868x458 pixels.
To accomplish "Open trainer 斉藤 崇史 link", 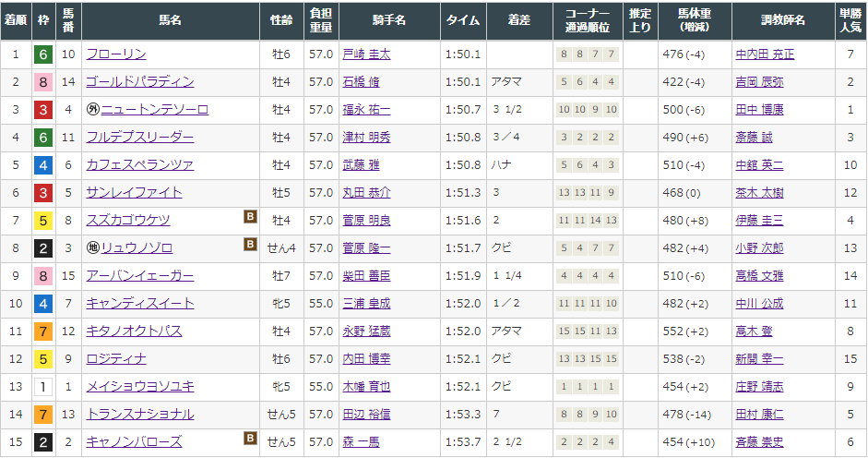I will [x=759, y=442].
